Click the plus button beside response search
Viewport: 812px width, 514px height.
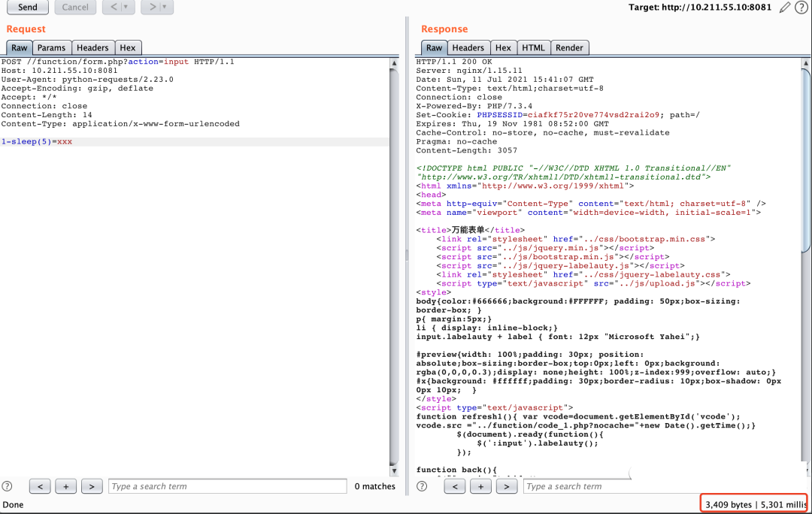click(x=480, y=486)
